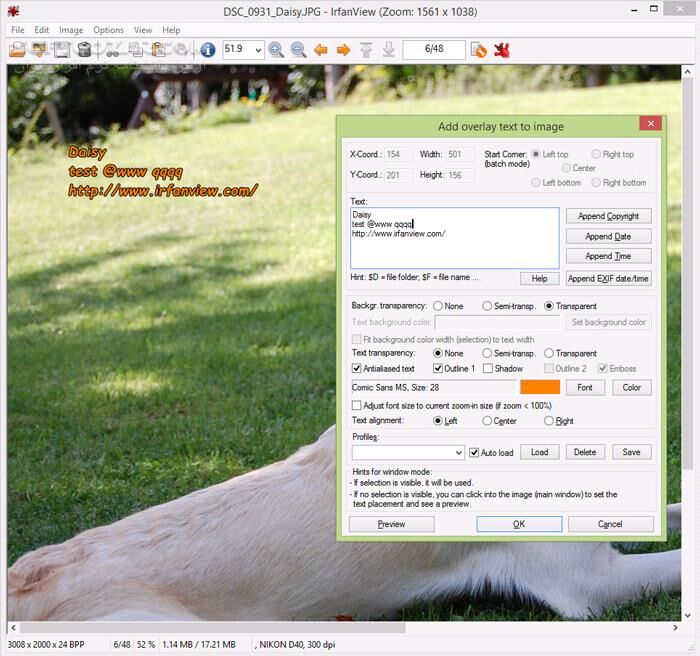
Task: Click inside the overlay Text input box
Action: tap(454, 252)
